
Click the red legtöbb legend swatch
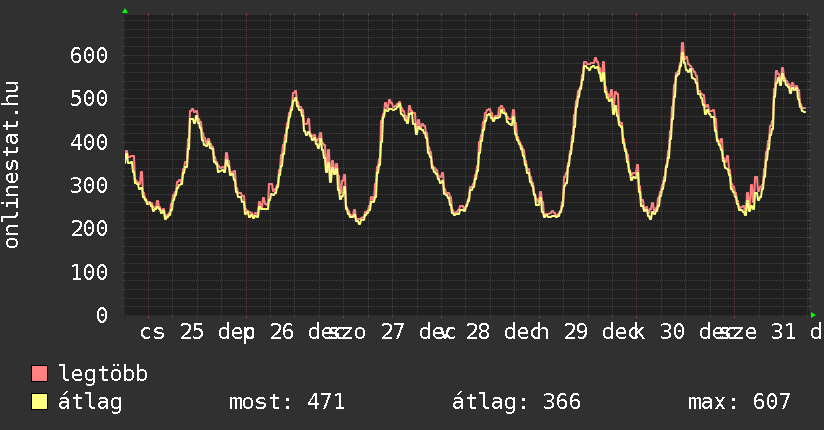(x=40, y=374)
